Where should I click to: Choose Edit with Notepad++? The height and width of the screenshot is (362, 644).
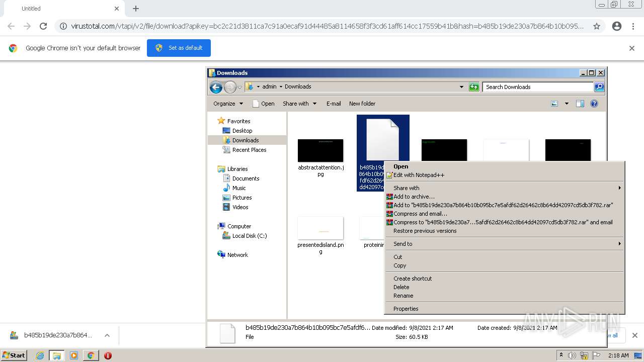(x=505, y=175)
